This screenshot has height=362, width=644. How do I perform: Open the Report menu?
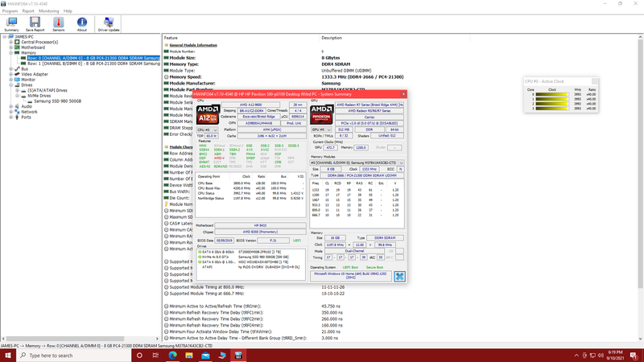click(x=28, y=11)
